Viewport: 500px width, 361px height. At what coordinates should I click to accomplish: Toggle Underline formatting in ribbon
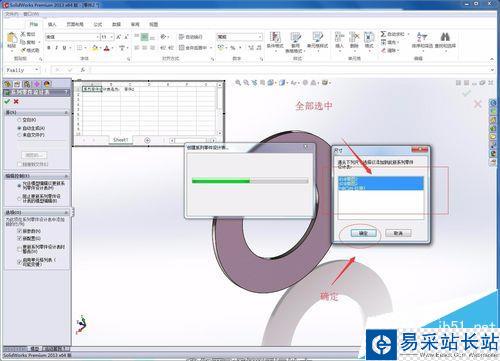pyautogui.click(x=64, y=48)
